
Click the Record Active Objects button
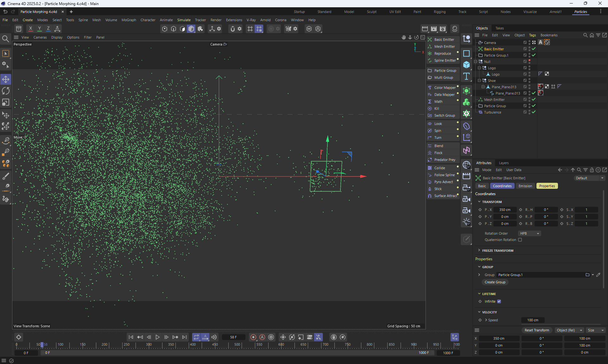click(x=253, y=337)
